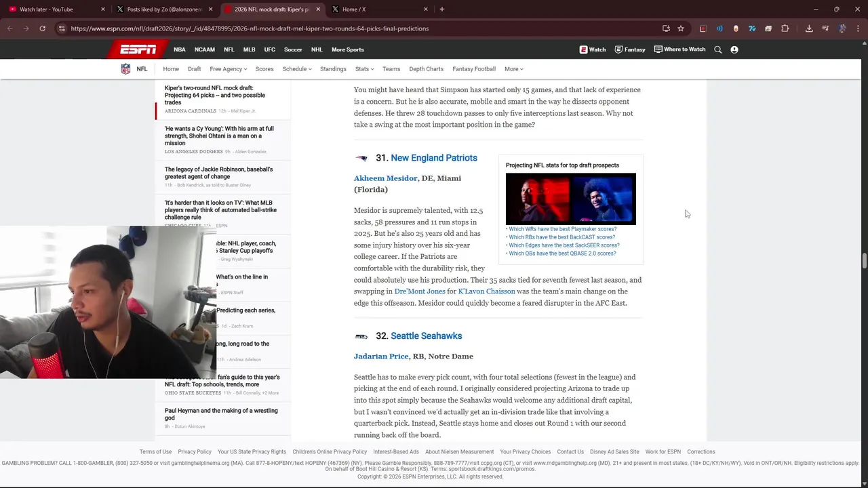The width and height of the screenshot is (868, 488).
Task: Go to NFL Draft page
Action: click(195, 69)
